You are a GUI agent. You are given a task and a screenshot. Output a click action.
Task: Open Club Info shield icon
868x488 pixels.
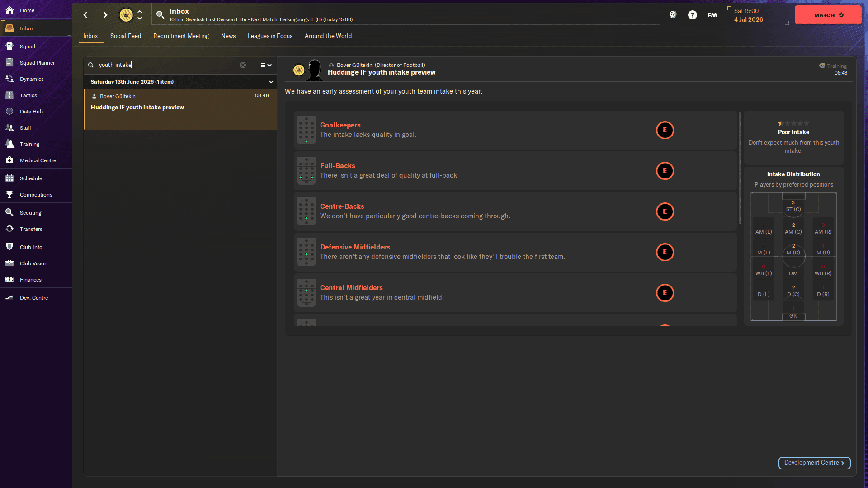coord(9,247)
